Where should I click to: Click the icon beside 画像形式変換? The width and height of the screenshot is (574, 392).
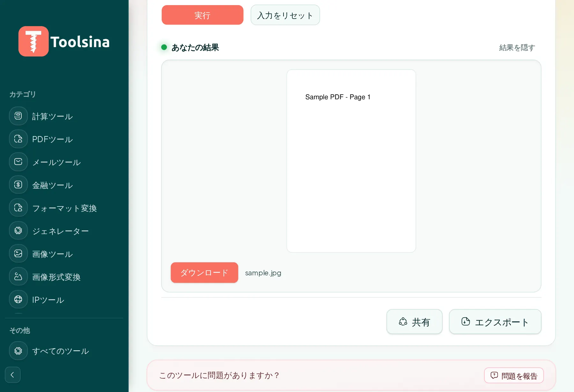tap(18, 277)
